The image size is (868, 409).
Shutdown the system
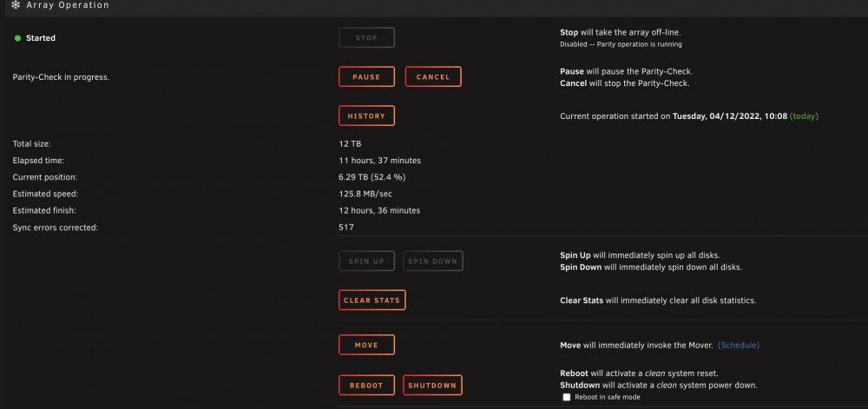(432, 386)
